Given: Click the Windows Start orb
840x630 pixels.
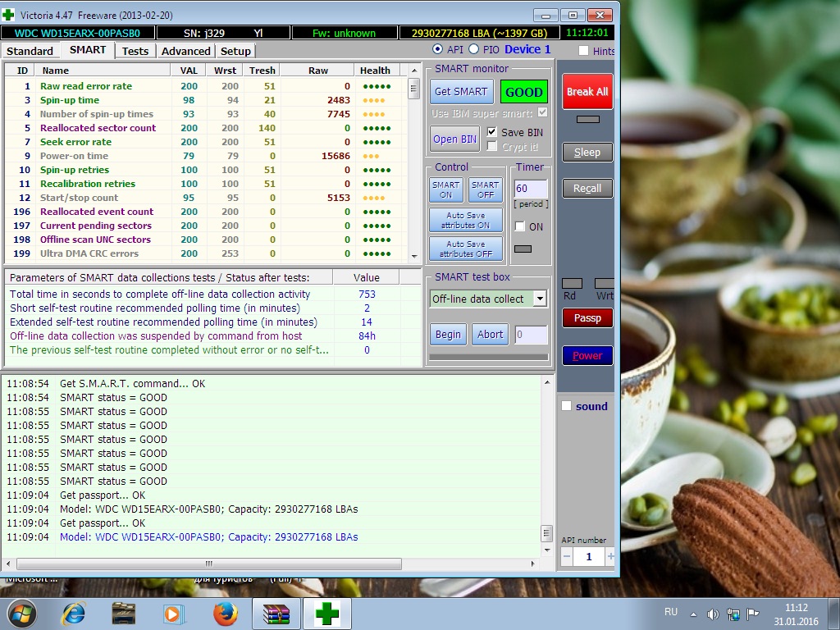Looking at the screenshot, I should tap(21, 614).
